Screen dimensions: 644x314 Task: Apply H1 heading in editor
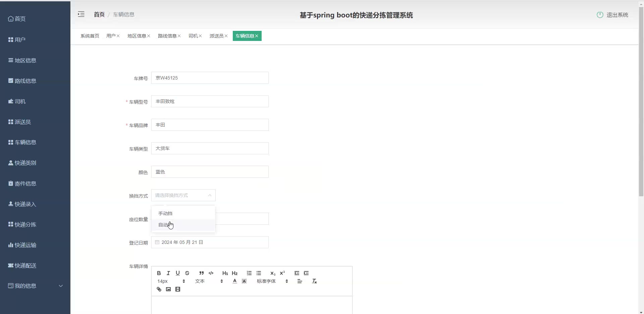click(225, 273)
